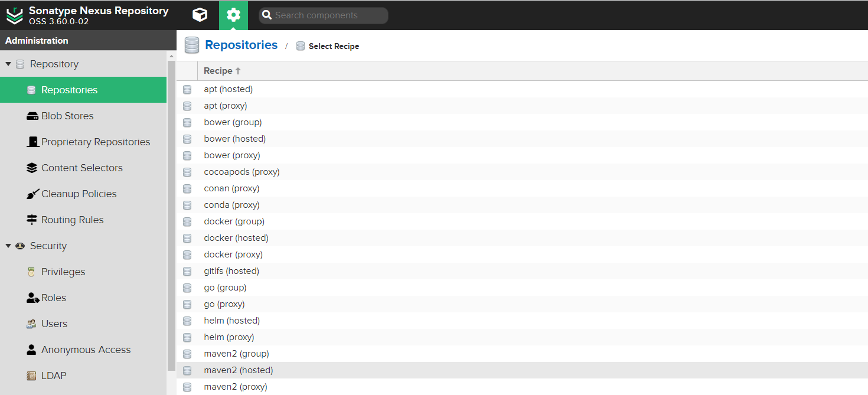Click the Anonymous Access person icon
This screenshot has width=868, height=395.
tap(32, 350)
